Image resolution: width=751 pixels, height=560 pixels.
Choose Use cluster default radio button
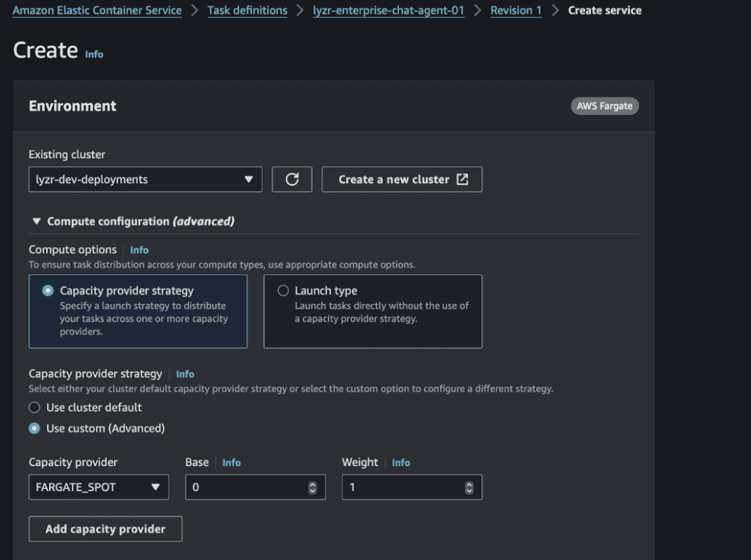[x=34, y=408]
